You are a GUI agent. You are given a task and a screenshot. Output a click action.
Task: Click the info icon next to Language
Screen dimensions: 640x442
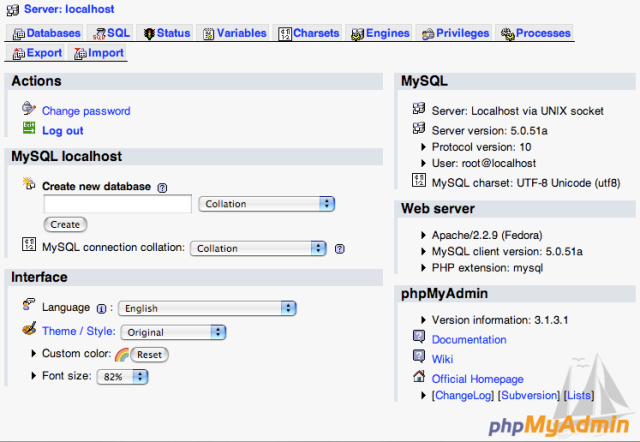[101, 309]
